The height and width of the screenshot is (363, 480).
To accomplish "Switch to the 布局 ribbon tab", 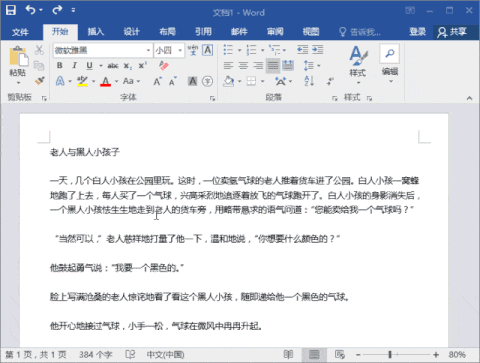I will click(x=167, y=32).
